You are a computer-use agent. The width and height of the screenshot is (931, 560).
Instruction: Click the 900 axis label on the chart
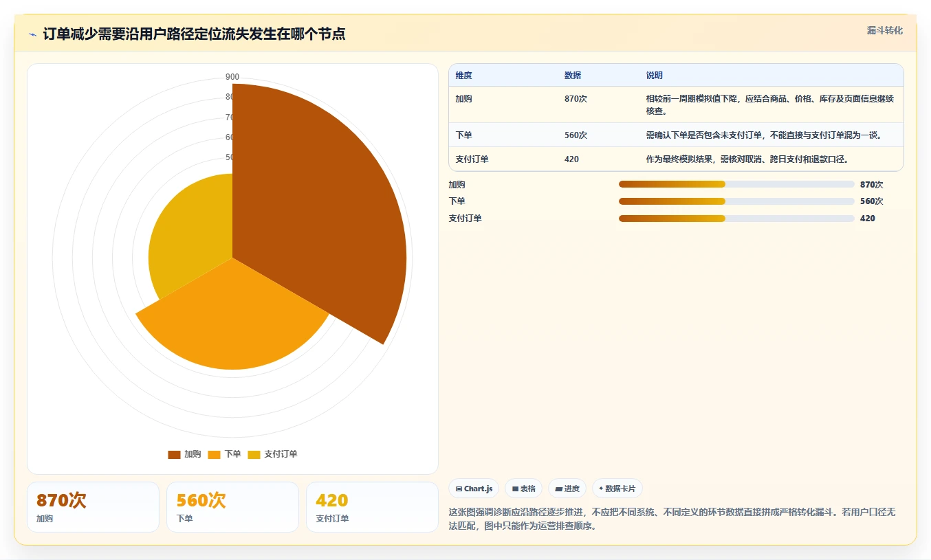232,77
